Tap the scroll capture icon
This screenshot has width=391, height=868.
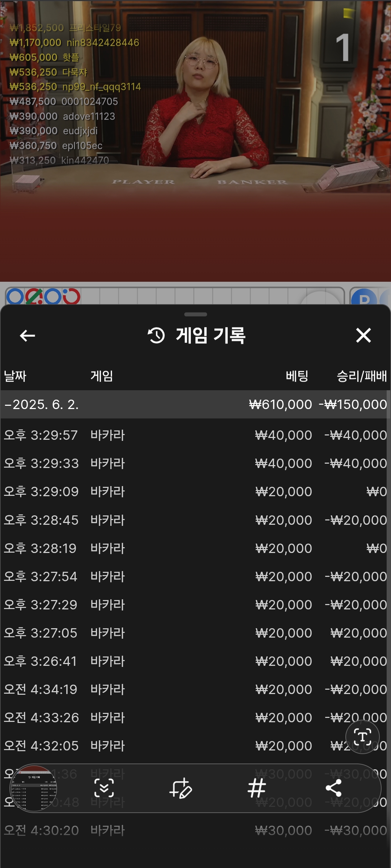[104, 788]
